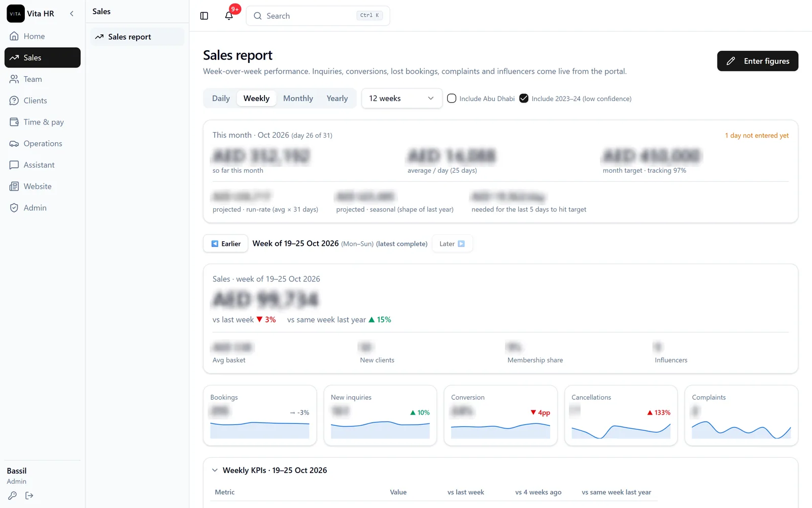Open the Clients section icon
This screenshot has width=812, height=508.
tap(14, 101)
